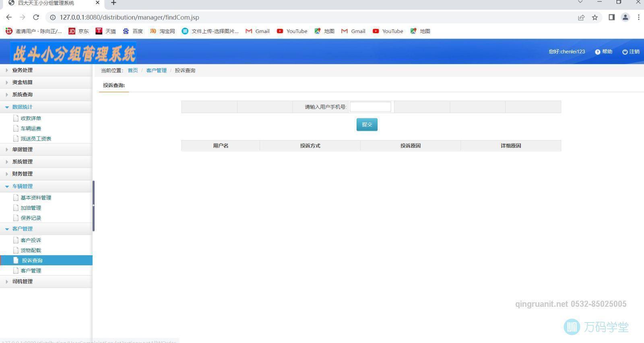Click the site info icon in address bar
Image resolution: width=644 pixels, height=343 pixels.
tap(52, 17)
